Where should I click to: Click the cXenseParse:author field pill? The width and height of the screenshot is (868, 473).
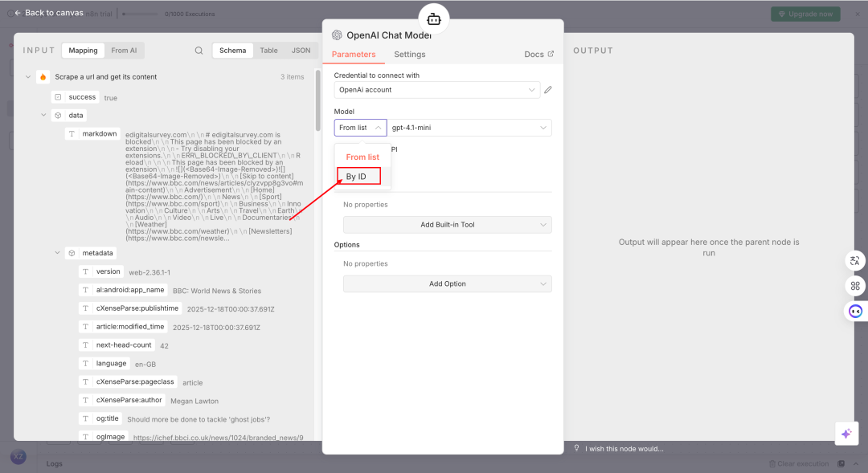[x=122, y=400]
